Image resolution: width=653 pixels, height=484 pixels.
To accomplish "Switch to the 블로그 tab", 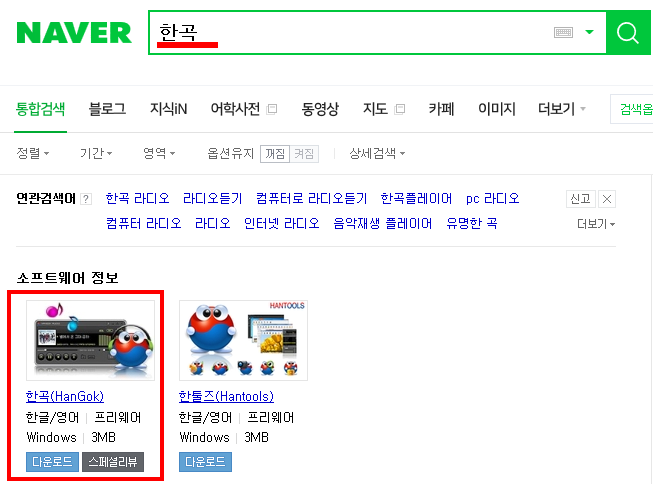I will pyautogui.click(x=107, y=109).
